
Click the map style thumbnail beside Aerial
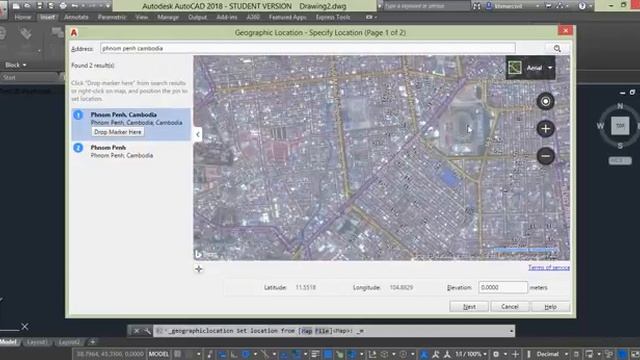coord(515,68)
